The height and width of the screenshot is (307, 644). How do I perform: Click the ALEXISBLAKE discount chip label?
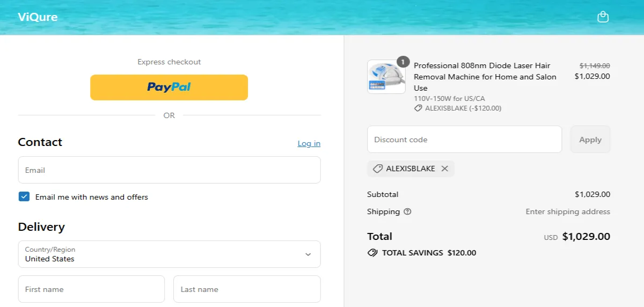411,169
